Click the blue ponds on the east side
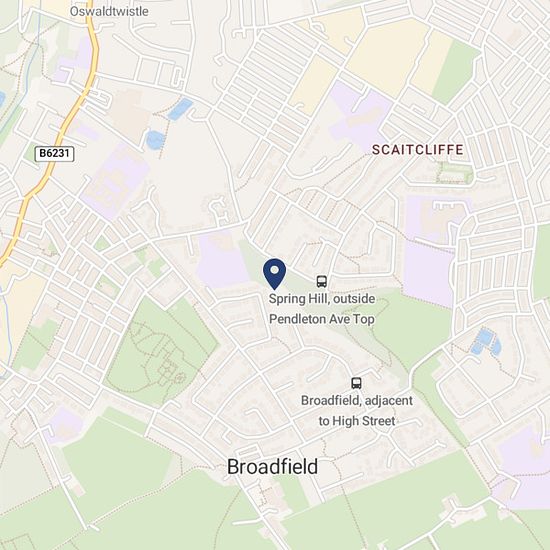The height and width of the screenshot is (550, 550). [x=486, y=341]
